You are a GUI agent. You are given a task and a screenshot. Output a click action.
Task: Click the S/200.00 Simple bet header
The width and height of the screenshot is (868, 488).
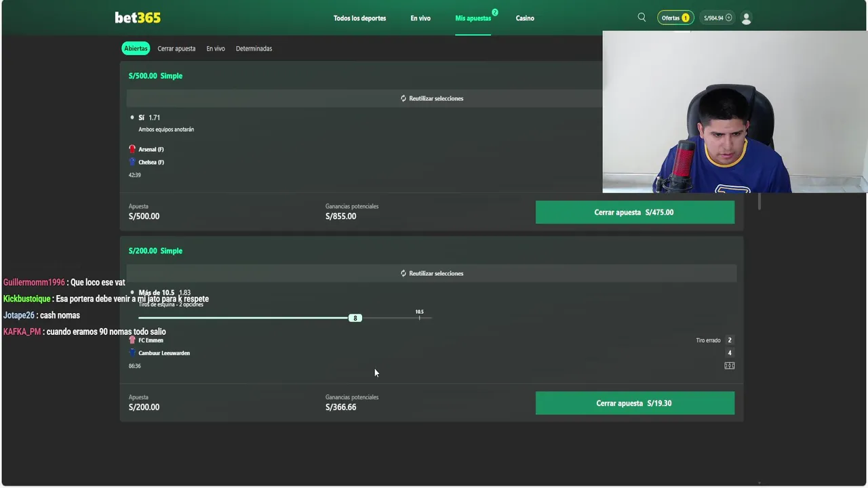[155, 251]
